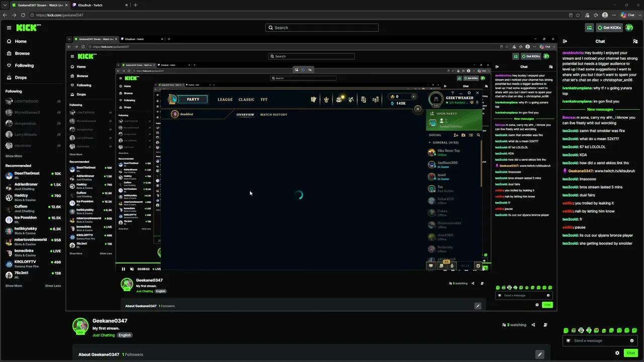Screen dimensions: 644x362
Task: Open the main Kick sidebar hamburger menu
Action: coord(9,28)
